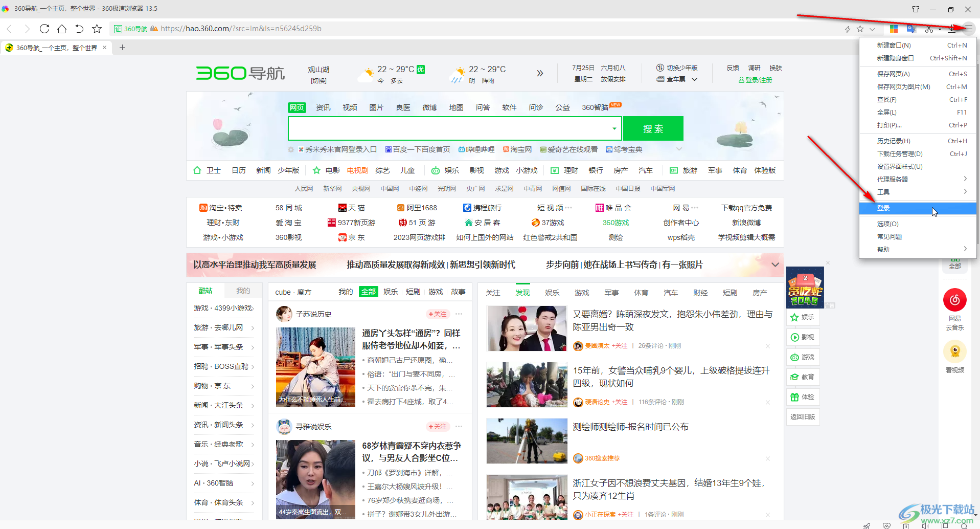Switch to the 关注 feed tab
This screenshot has height=529, width=980.
[x=493, y=293]
